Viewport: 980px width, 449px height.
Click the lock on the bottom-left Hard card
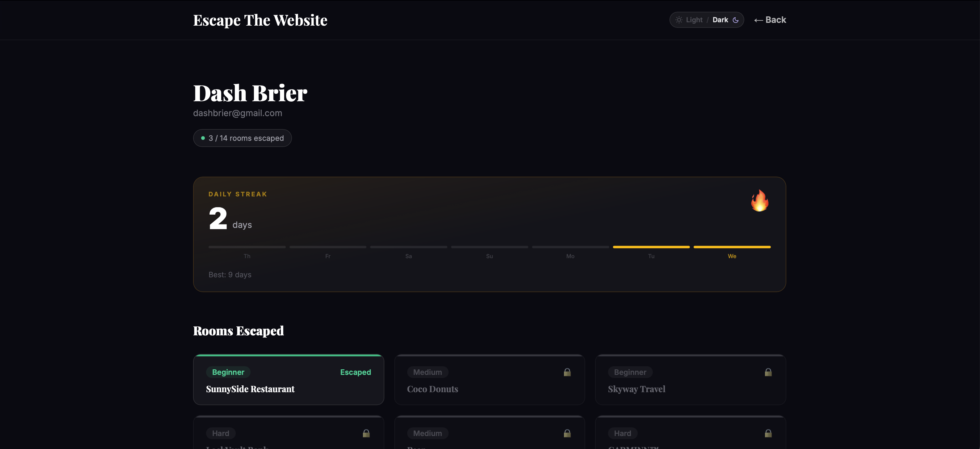366,434
